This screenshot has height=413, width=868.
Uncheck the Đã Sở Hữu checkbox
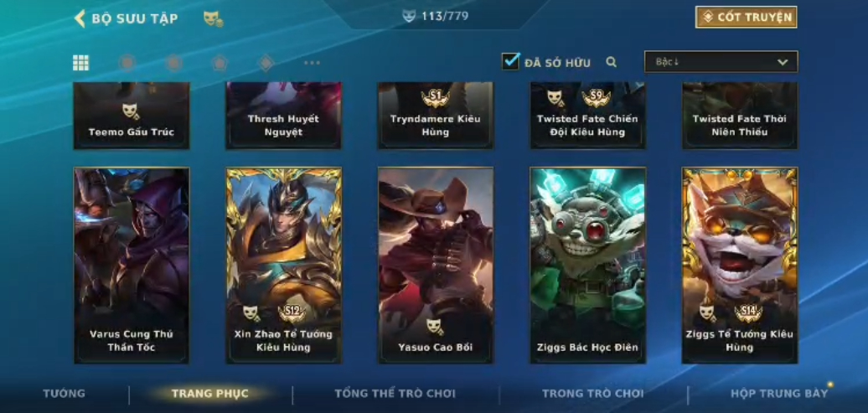coord(510,61)
